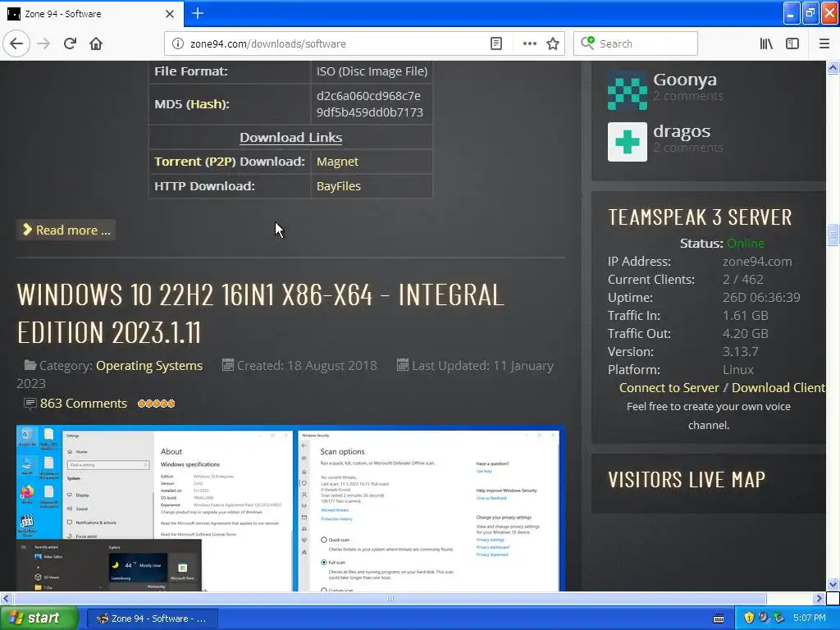Viewport: 840px width, 630px height.
Task: Show sidebars icon in toolbar
Action: [x=792, y=43]
